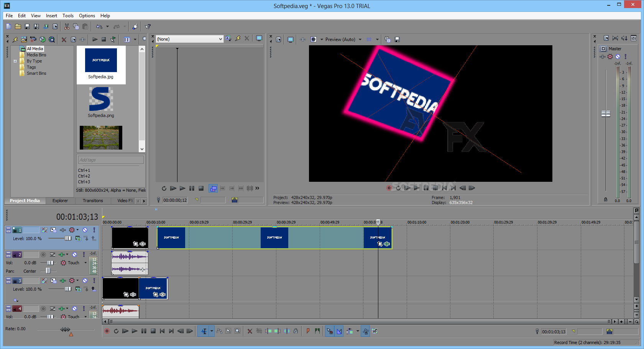Select Tags in media tree
The width and height of the screenshot is (644, 349).
point(31,67)
